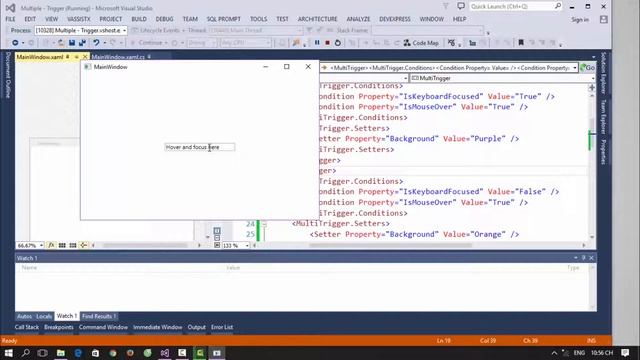Open the XAML breadcrumb path dropdown
Screen dimensions: 640x360
[x=575, y=68]
